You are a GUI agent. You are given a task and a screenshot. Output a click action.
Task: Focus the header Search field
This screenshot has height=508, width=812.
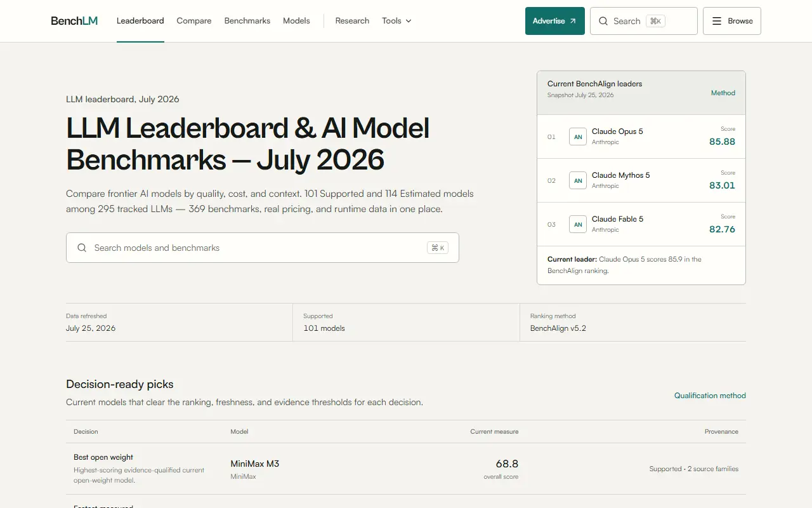[x=644, y=21]
